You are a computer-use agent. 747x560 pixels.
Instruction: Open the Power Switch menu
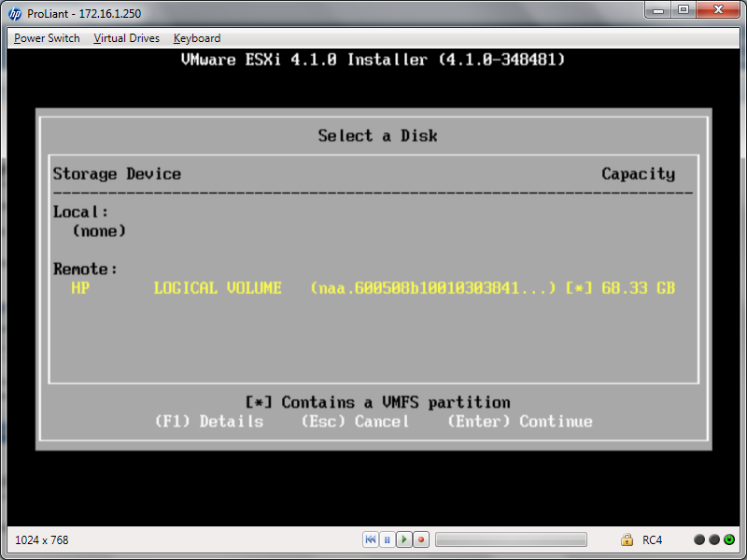tap(47, 38)
